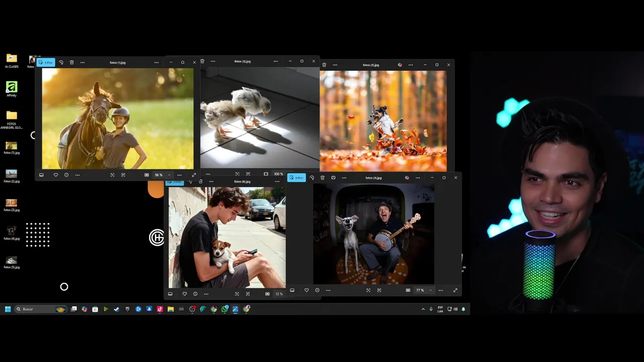This screenshot has height=362, width=644.
Task: Select fotos (3).jpg desktop file
Action: [12, 205]
